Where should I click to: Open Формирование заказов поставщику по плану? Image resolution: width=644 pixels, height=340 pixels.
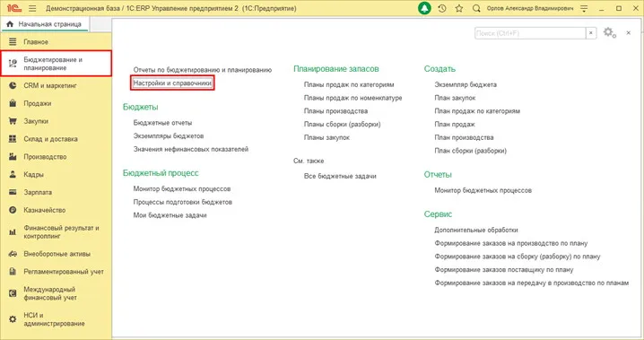504,270
